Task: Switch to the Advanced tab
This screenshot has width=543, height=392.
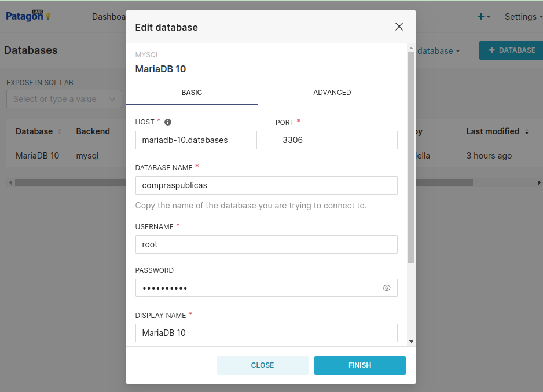Action: [x=332, y=93]
